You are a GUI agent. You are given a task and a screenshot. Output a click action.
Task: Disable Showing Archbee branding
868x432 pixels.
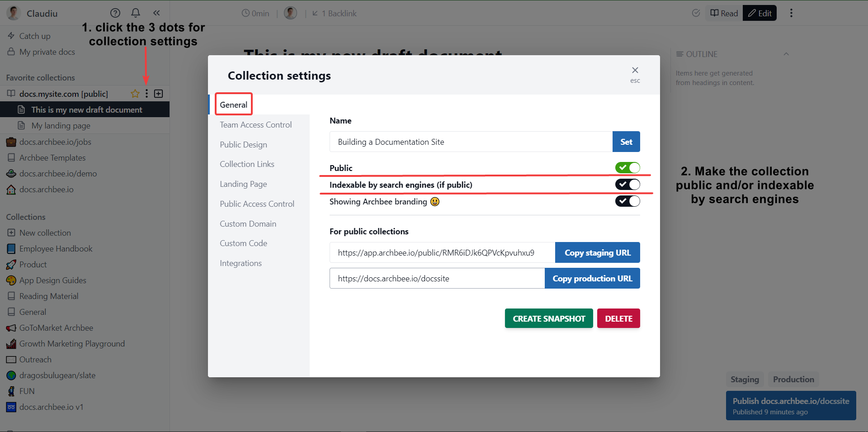627,201
